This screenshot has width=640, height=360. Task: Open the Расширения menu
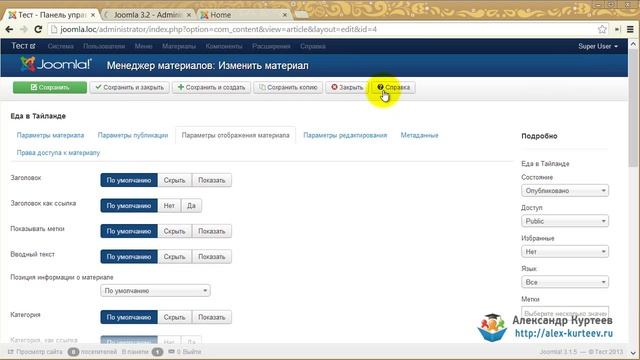point(271,47)
